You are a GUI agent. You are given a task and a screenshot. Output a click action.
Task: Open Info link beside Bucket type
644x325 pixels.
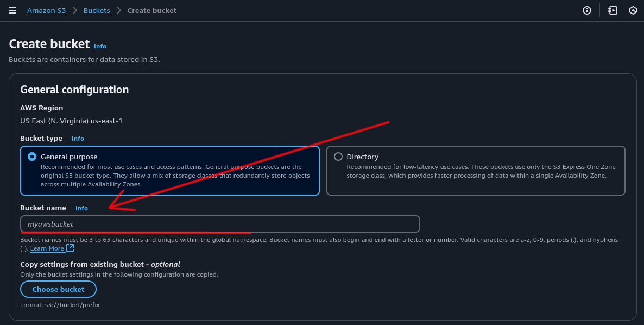78,139
